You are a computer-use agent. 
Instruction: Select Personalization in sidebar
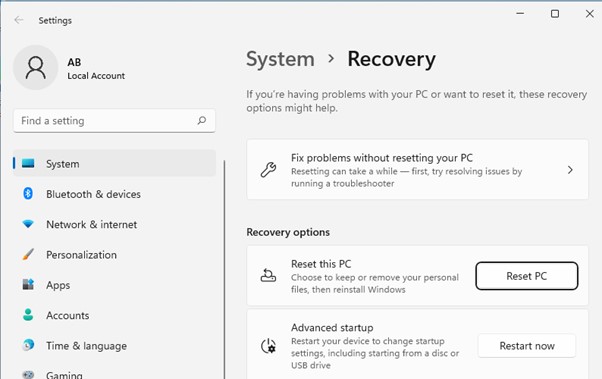(x=114, y=255)
